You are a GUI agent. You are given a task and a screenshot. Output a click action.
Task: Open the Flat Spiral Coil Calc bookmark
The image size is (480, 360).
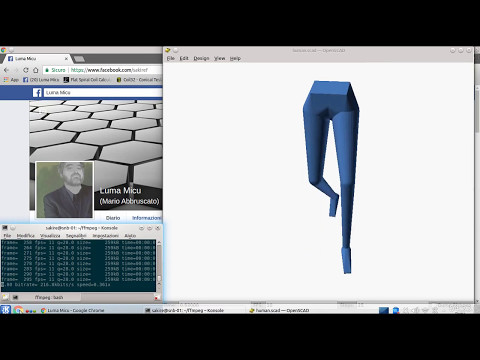tap(87, 80)
